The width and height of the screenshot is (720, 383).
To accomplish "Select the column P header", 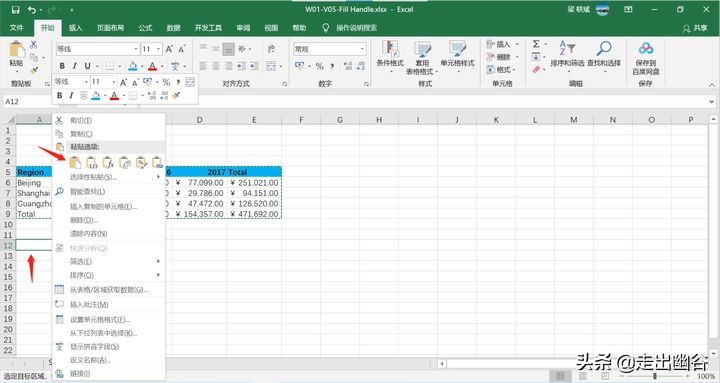I will [x=690, y=120].
